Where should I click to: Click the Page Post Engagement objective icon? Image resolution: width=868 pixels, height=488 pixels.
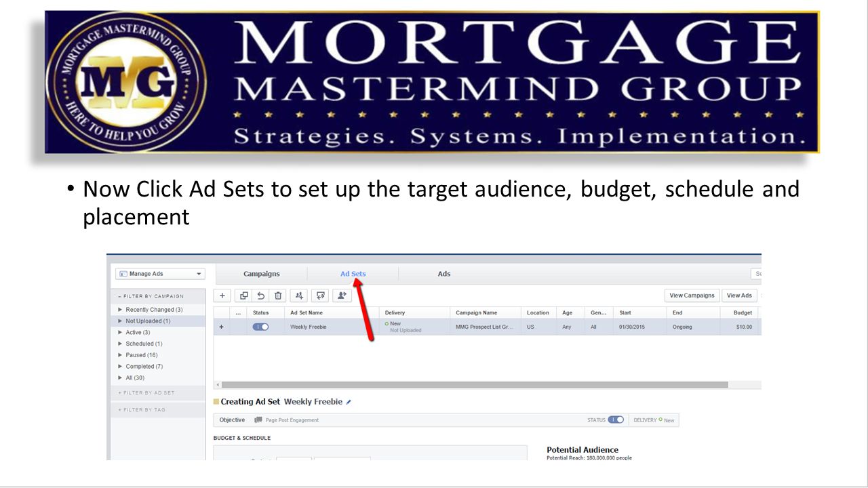(x=258, y=420)
